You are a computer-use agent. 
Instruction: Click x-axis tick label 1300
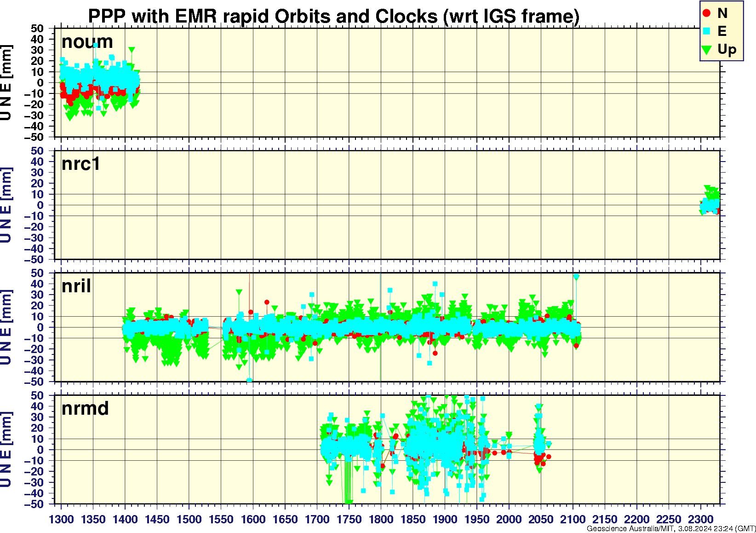tap(61, 519)
